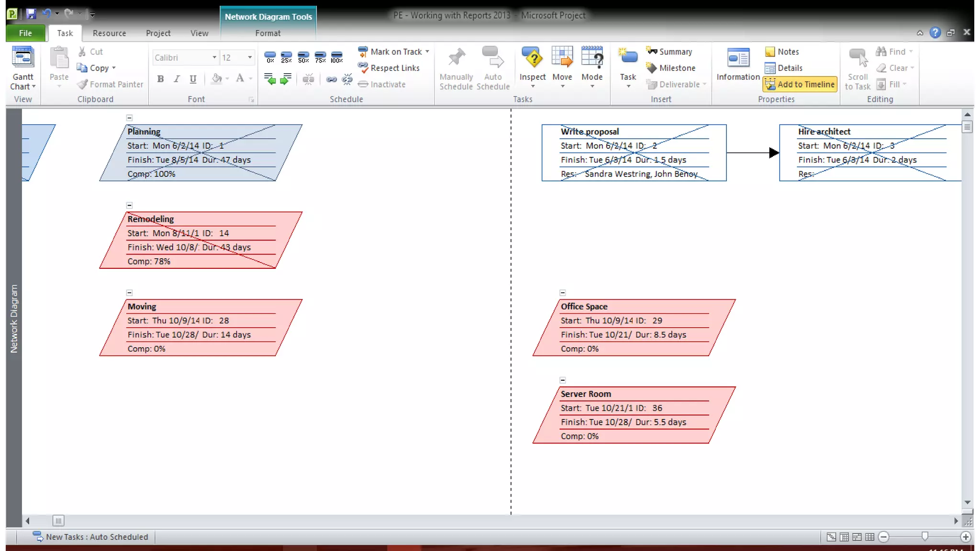Screen dimensions: 980x551
Task: Collapse the Remodeling summary node
Action: pos(129,205)
